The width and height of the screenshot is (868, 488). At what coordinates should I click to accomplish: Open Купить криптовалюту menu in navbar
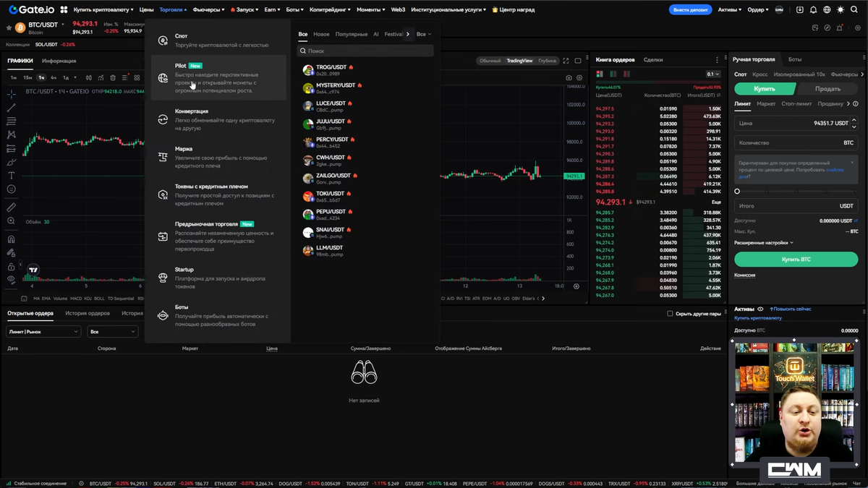(103, 10)
